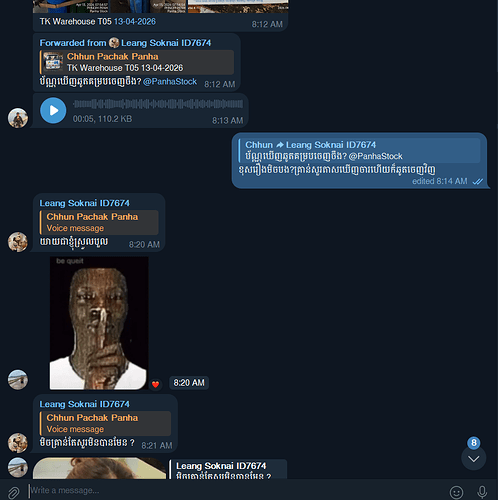Click the heart reaction under the GIF
498x500 pixels.
pos(155,384)
